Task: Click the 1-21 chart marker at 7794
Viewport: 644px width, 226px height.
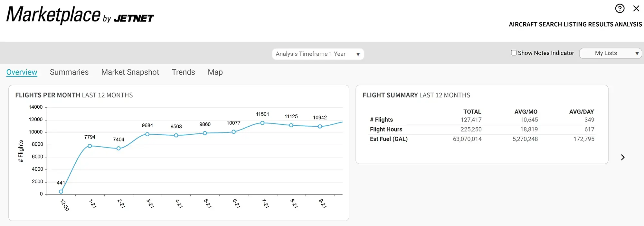Action: tap(90, 146)
